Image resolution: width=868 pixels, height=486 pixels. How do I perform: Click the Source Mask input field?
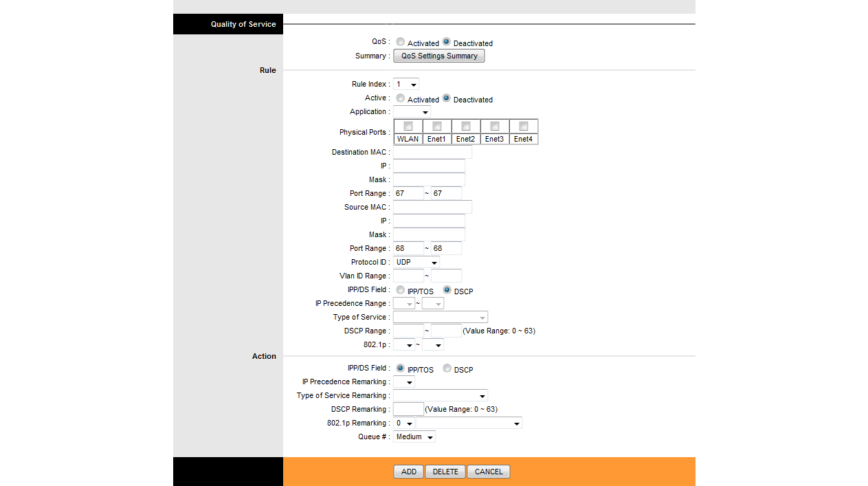(429, 234)
